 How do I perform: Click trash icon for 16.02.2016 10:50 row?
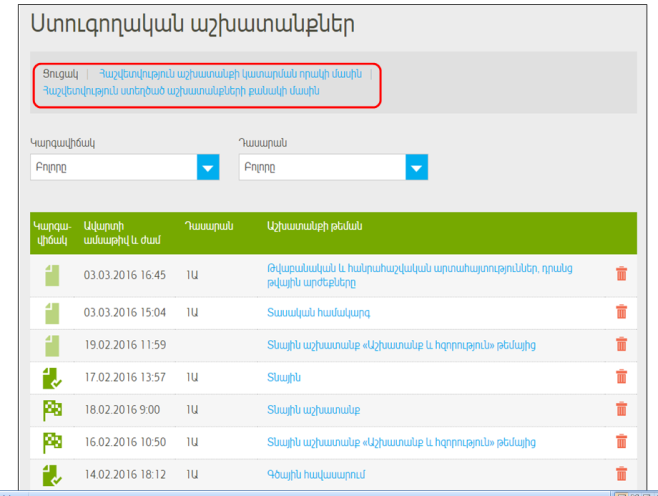pos(621,441)
